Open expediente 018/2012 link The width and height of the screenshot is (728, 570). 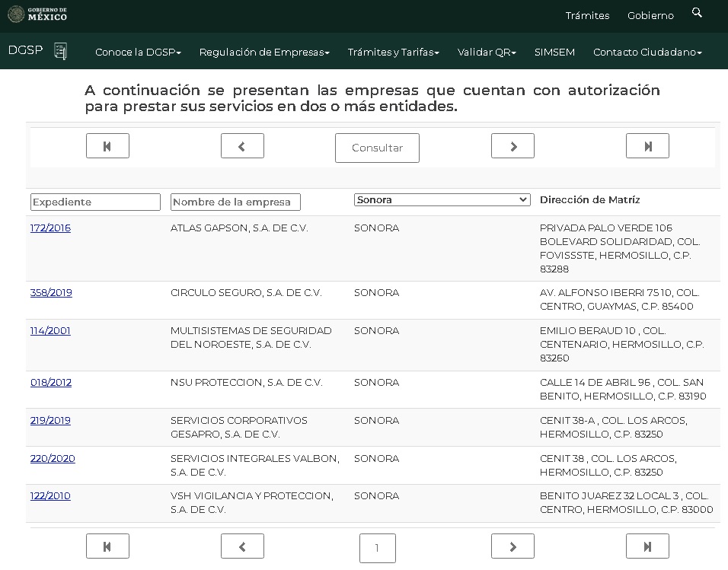pos(51,383)
